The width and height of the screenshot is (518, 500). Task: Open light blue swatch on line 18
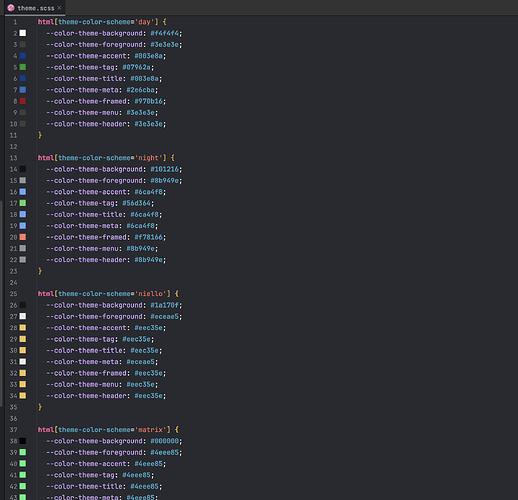[23, 214]
